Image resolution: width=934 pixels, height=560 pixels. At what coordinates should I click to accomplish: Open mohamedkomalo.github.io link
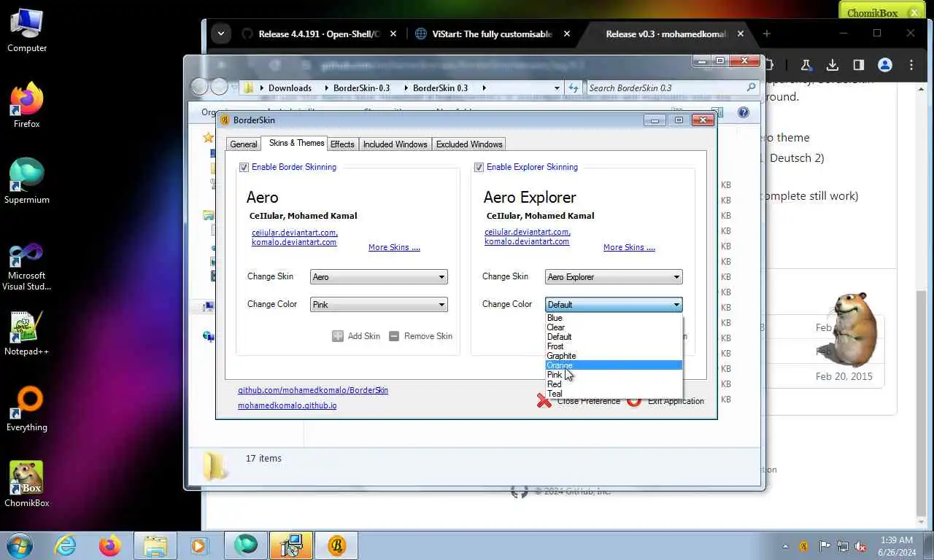coord(287,405)
